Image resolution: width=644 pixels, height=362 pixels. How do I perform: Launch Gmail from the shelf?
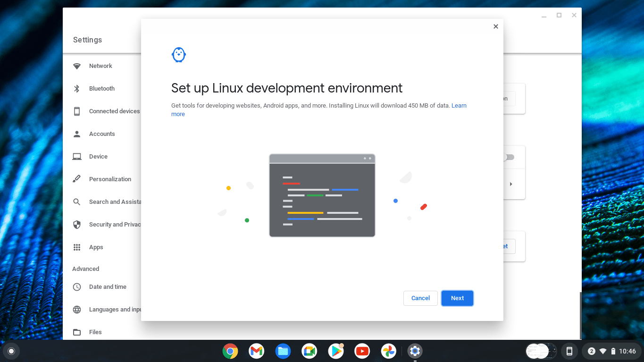click(x=257, y=351)
